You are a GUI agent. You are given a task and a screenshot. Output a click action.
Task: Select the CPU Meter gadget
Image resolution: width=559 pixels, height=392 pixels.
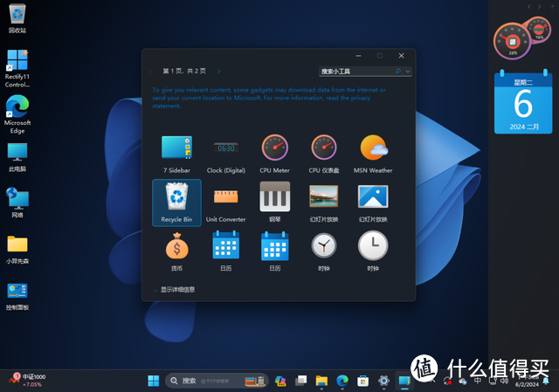(274, 154)
